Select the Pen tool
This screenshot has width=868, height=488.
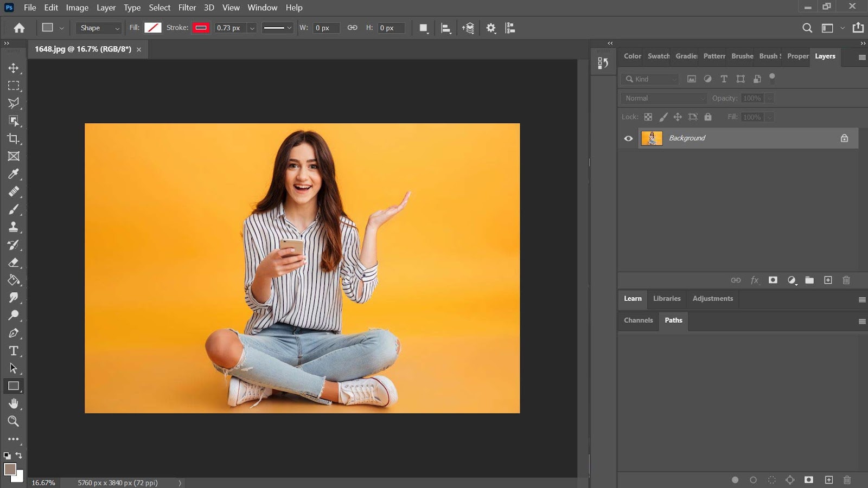14,333
